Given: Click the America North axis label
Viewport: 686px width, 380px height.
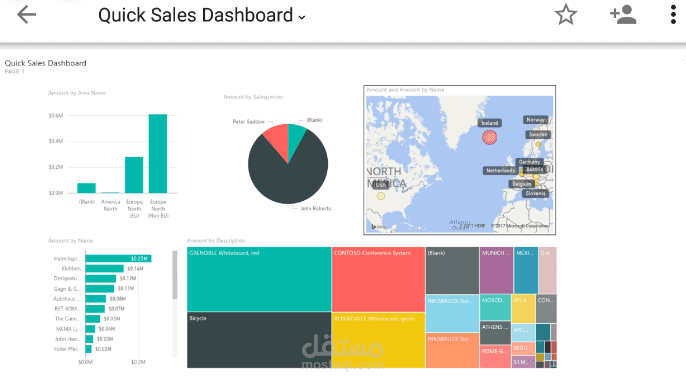Looking at the screenshot, I should [110, 205].
